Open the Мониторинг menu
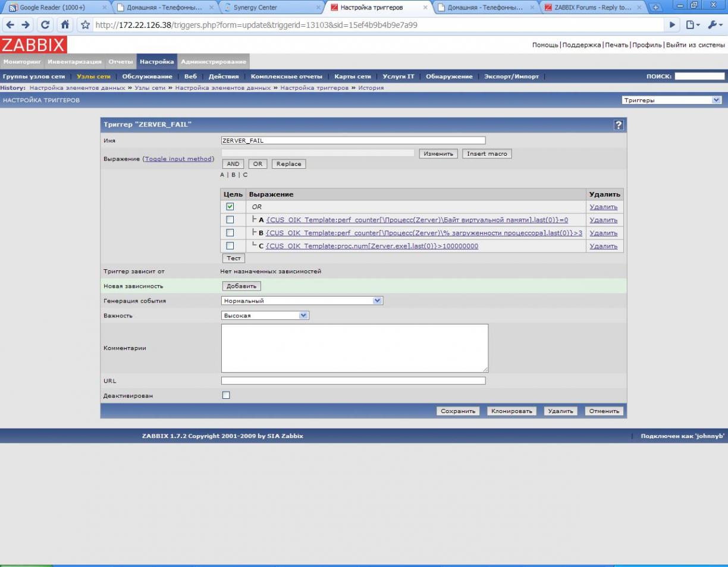This screenshot has height=567, width=728. coord(22,62)
